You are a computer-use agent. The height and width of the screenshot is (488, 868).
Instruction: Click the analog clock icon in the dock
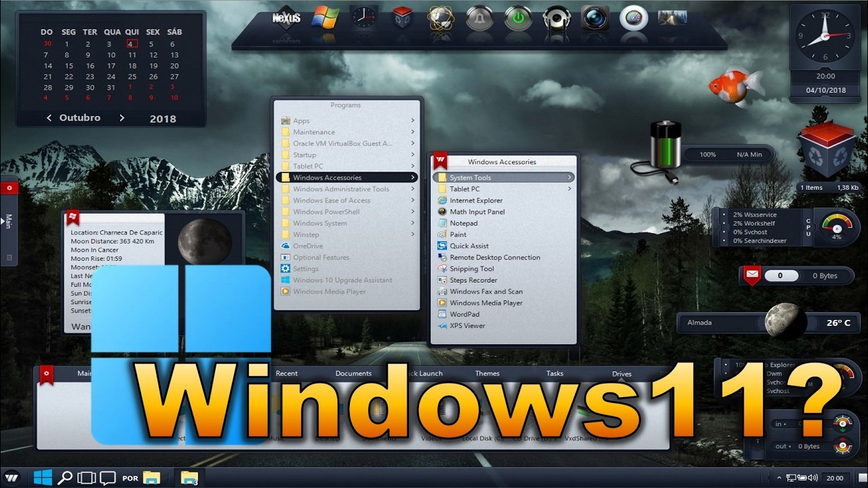point(363,18)
